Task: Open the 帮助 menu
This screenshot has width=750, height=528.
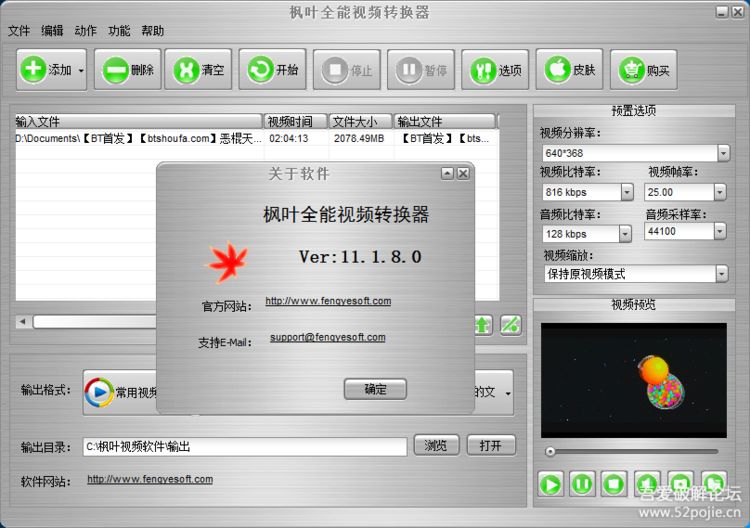Action: (x=153, y=31)
